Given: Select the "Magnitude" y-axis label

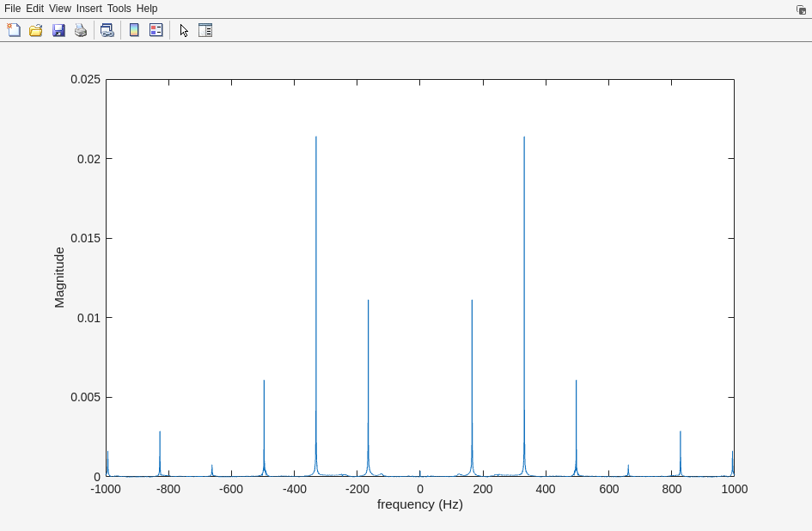Looking at the screenshot, I should click(x=59, y=278).
